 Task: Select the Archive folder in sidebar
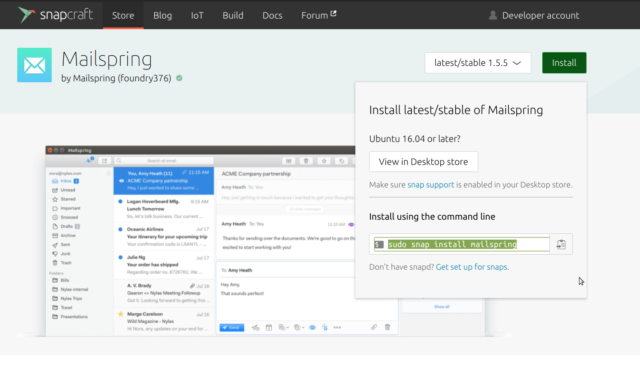click(64, 236)
